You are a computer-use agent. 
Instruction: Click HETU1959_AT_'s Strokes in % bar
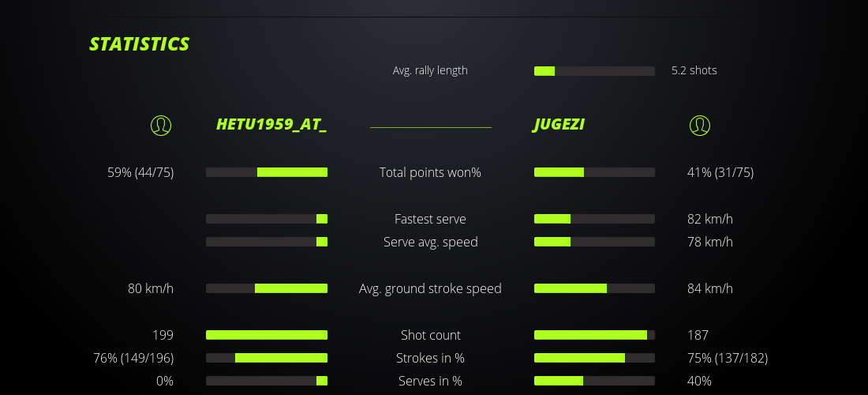(267, 358)
